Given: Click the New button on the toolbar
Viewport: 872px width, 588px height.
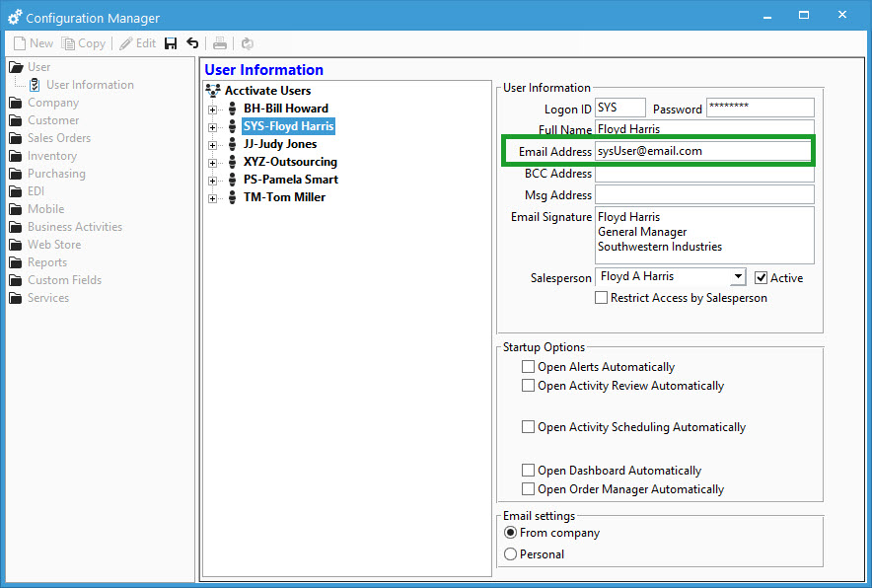Looking at the screenshot, I should [x=32, y=42].
